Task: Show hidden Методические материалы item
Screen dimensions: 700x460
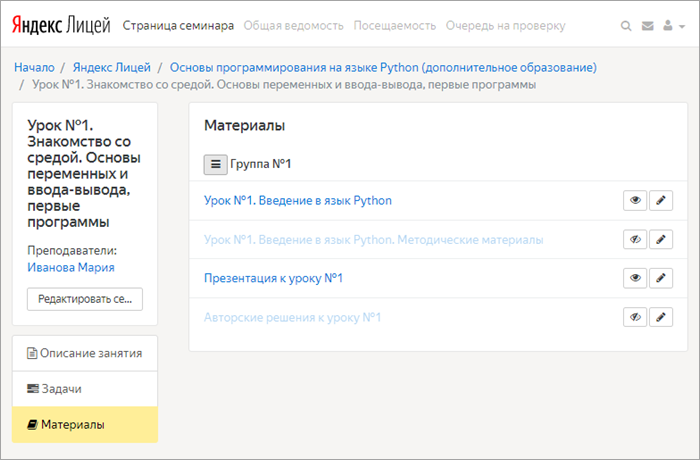Action: pos(635,239)
